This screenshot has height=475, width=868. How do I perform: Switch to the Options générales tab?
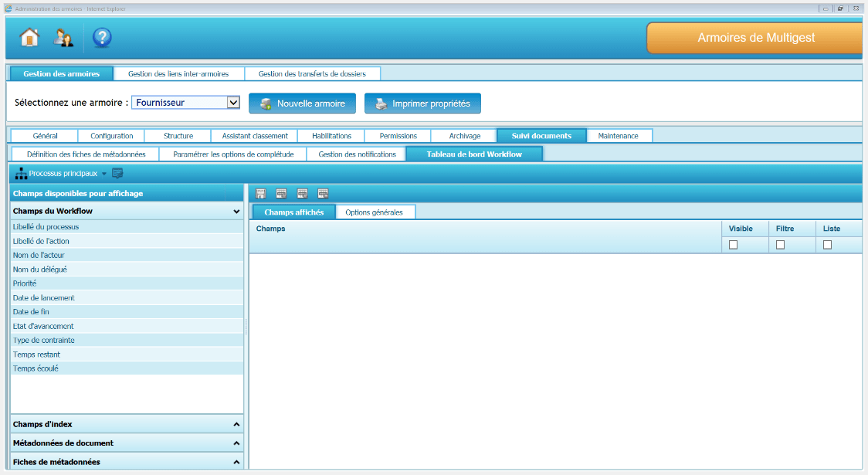[374, 212]
